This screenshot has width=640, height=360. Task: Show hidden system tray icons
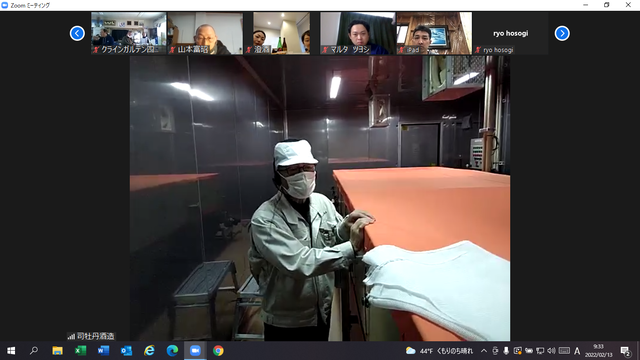click(x=484, y=351)
